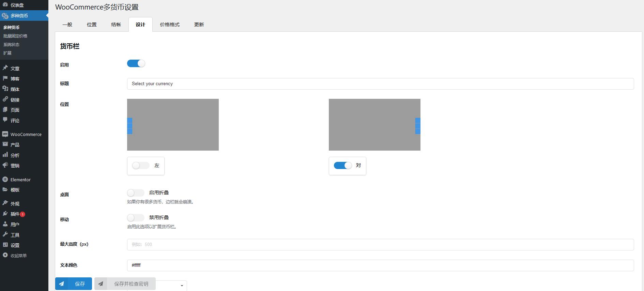Open 媒体 media library icon
The image size is (644, 291).
5,89
